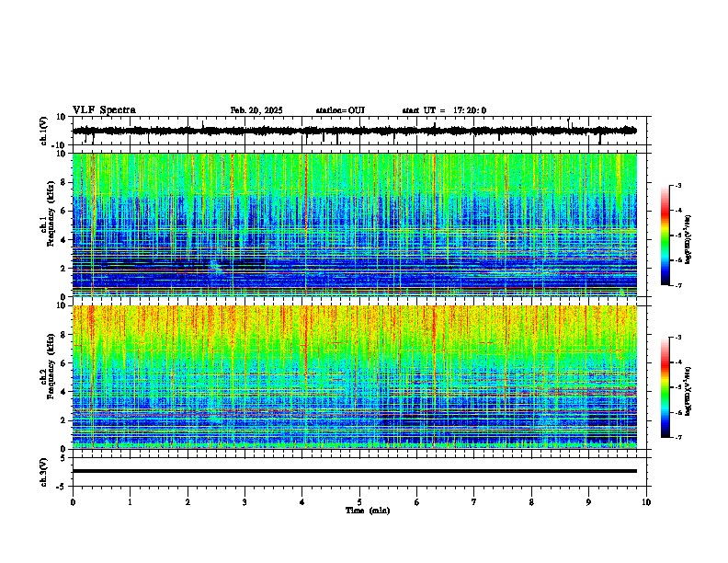The width and height of the screenshot is (728, 563).
Task: Click the 'ch.3(V)' axis label
Action: 44,472
